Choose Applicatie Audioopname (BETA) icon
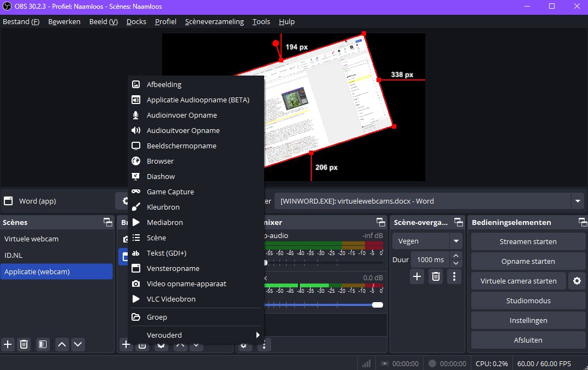 (x=136, y=100)
